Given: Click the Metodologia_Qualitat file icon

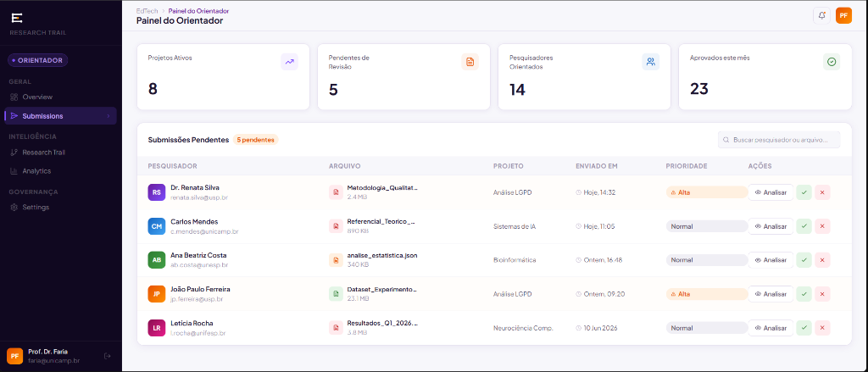Looking at the screenshot, I should 336,192.
